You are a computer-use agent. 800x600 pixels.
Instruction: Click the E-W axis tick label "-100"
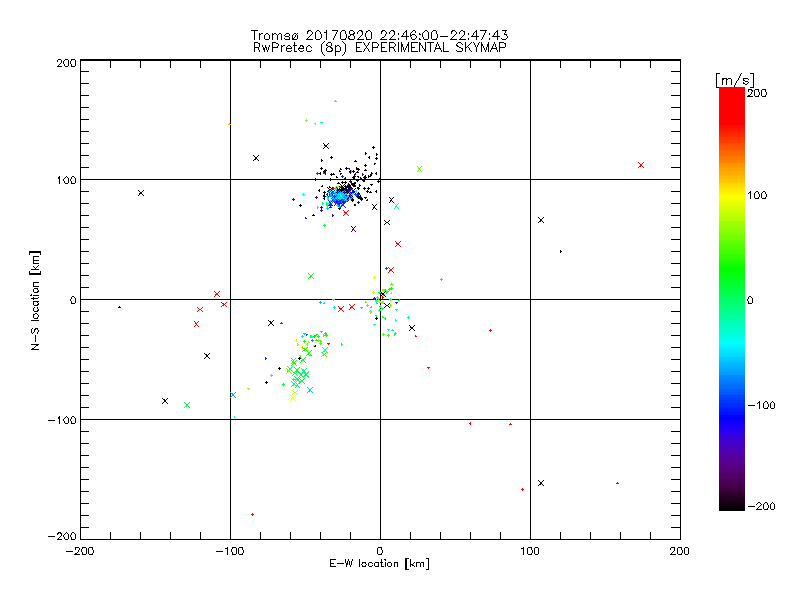click(x=230, y=551)
